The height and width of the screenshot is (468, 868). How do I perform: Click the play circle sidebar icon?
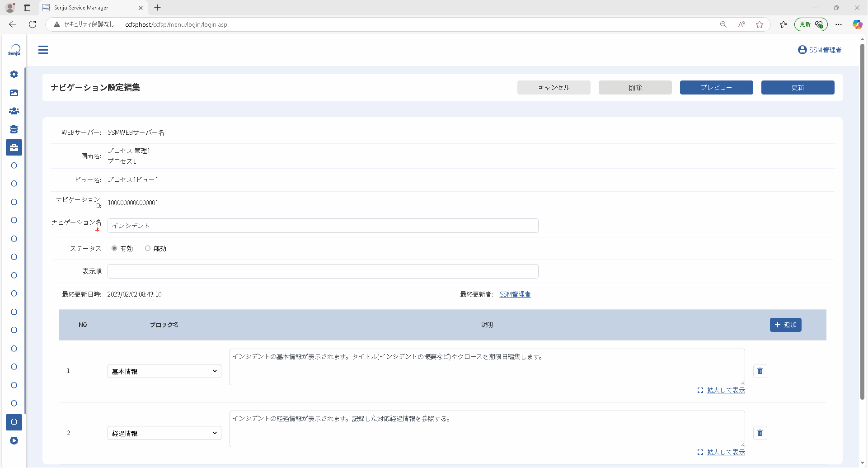point(14,440)
